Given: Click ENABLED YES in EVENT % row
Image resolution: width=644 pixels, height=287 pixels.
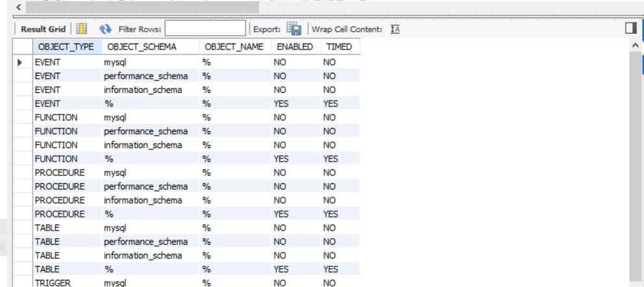Looking at the screenshot, I should tap(296, 104).
